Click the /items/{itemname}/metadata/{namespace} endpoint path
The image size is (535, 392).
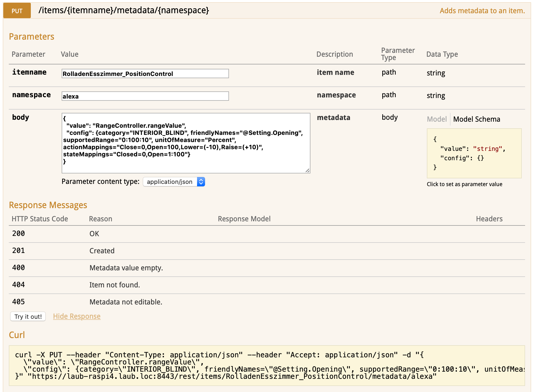(124, 10)
